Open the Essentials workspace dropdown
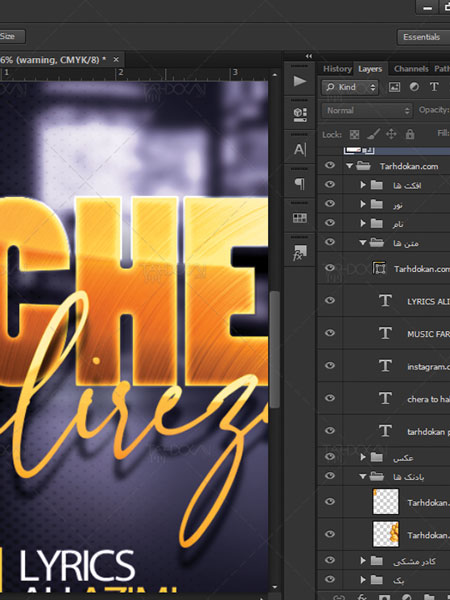 pos(424,37)
